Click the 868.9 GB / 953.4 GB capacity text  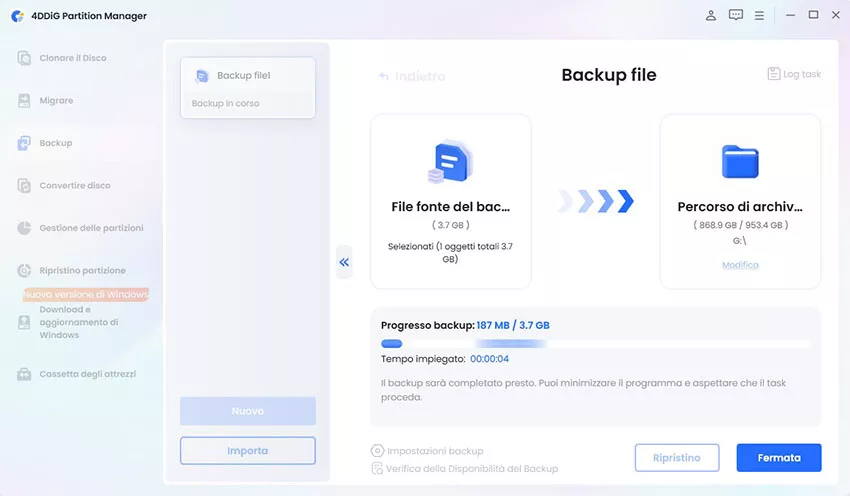(740, 225)
